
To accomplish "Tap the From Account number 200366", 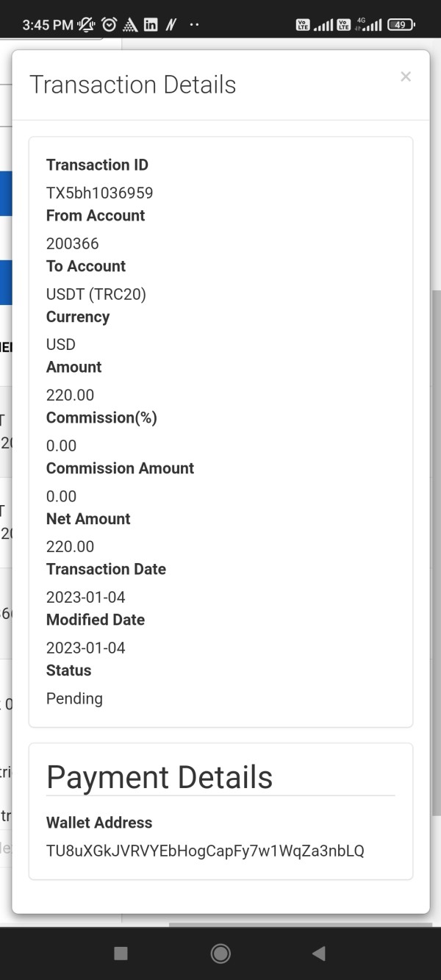I will pyautogui.click(x=72, y=243).
